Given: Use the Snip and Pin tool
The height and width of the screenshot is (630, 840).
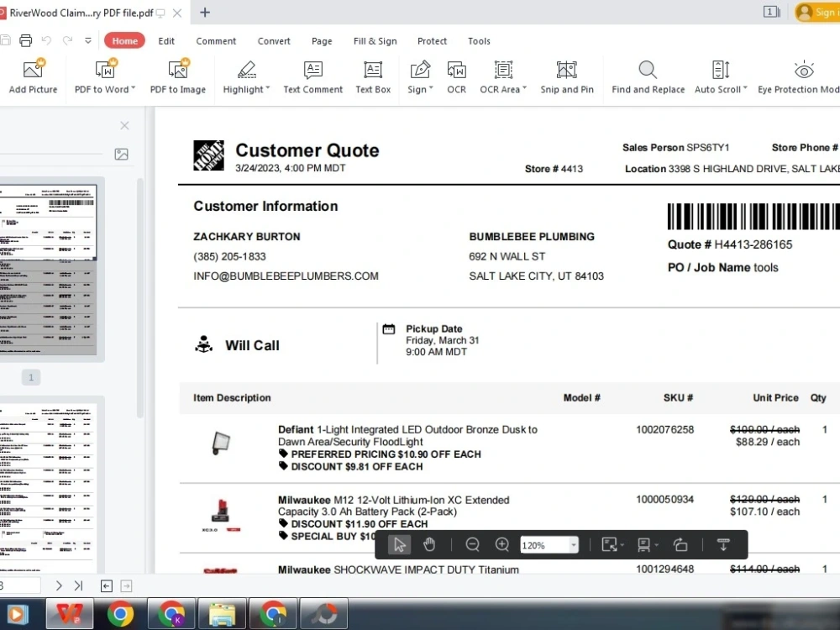Looking at the screenshot, I should coord(567,76).
